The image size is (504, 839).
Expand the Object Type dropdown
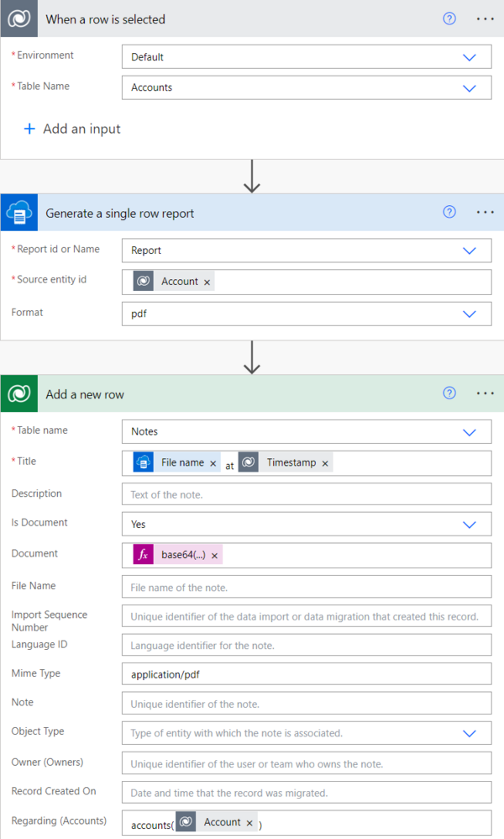pyautogui.click(x=470, y=732)
